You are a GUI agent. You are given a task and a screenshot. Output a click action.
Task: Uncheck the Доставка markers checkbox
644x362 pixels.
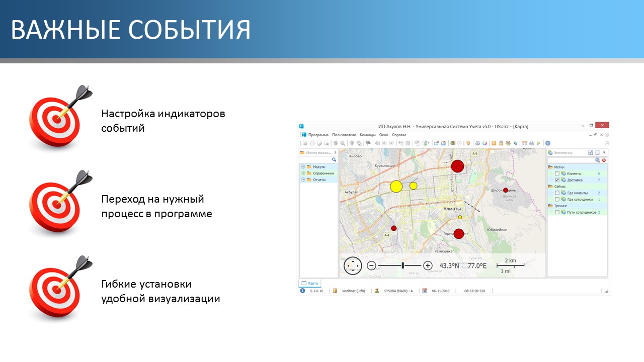(x=557, y=180)
